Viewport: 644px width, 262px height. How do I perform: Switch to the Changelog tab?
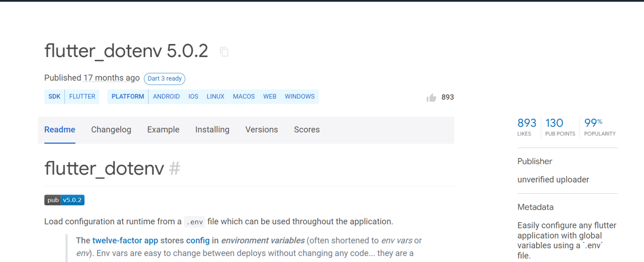[x=111, y=130]
